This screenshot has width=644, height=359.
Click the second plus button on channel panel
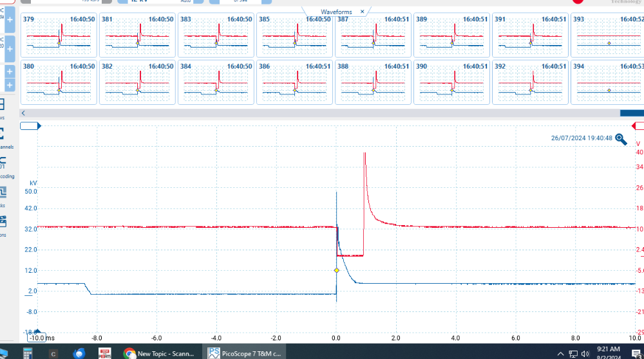10,44
